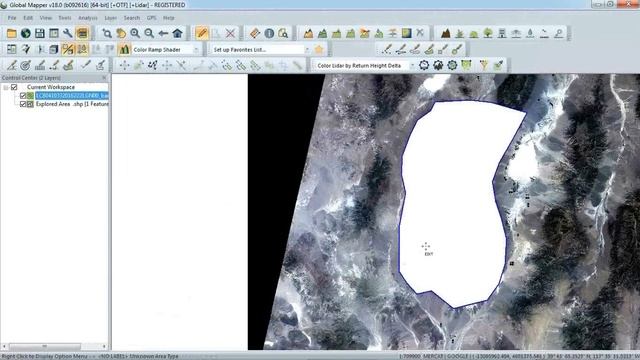Select the Measure ruler tool
This screenshot has width=640, height=360.
click(255, 33)
